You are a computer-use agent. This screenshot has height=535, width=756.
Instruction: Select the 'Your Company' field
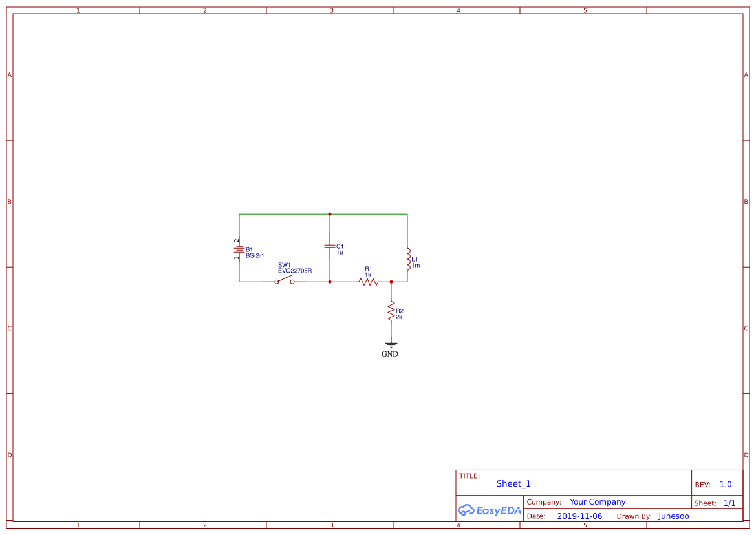pyautogui.click(x=598, y=502)
